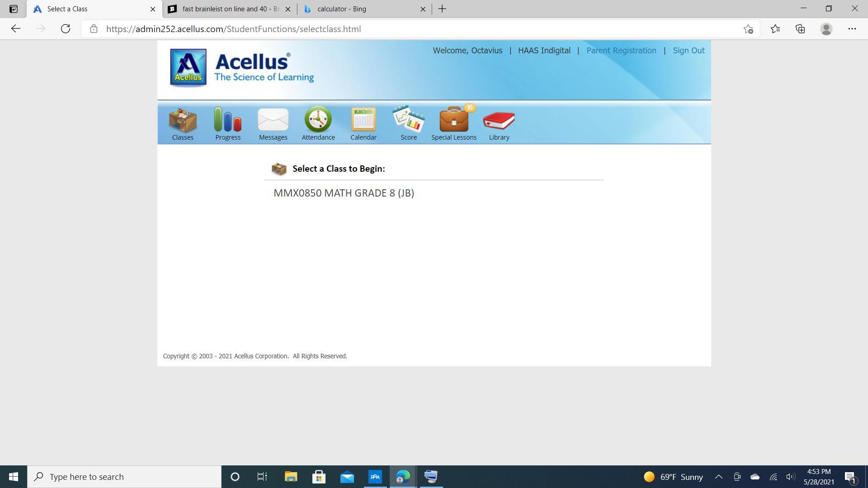Open File Explorer from the taskbar
This screenshot has height=488, width=868.
tap(291, 477)
